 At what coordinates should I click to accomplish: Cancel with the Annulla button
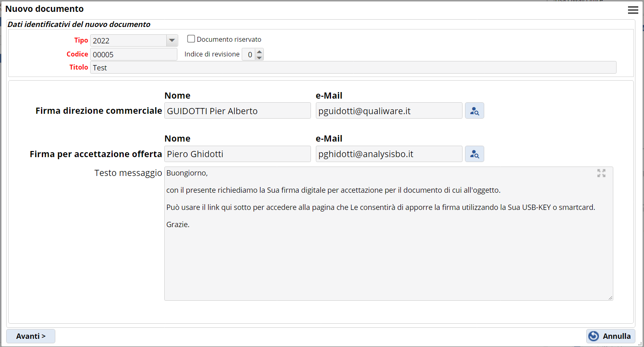[x=610, y=336]
